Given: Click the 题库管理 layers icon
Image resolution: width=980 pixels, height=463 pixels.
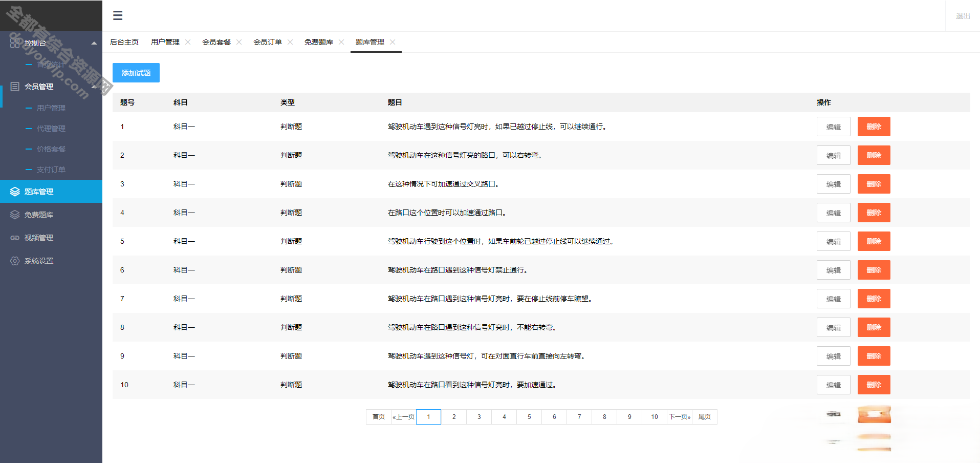Looking at the screenshot, I should (15, 192).
